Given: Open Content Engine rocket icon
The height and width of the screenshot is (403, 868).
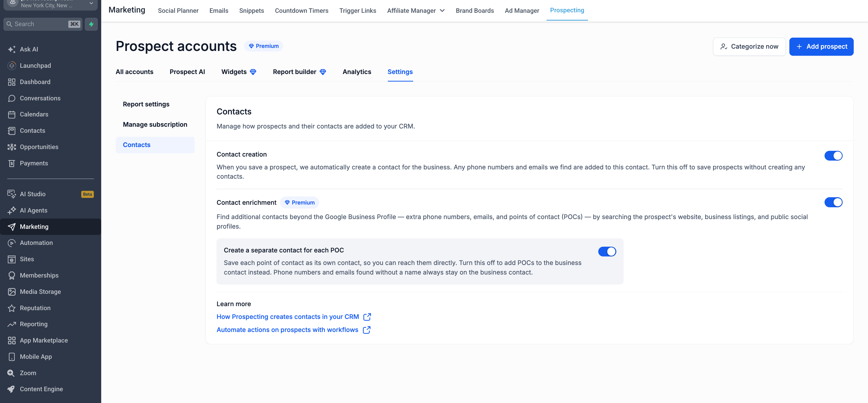Looking at the screenshot, I should point(11,389).
